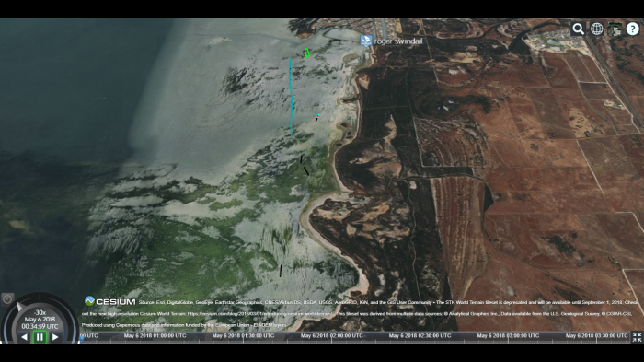Open the geocoder search tool
Viewport: 644px width, 362px height.
(579, 29)
